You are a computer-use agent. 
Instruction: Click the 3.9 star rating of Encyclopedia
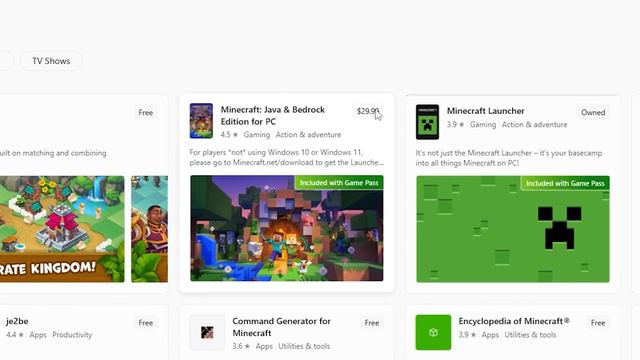(x=467, y=335)
